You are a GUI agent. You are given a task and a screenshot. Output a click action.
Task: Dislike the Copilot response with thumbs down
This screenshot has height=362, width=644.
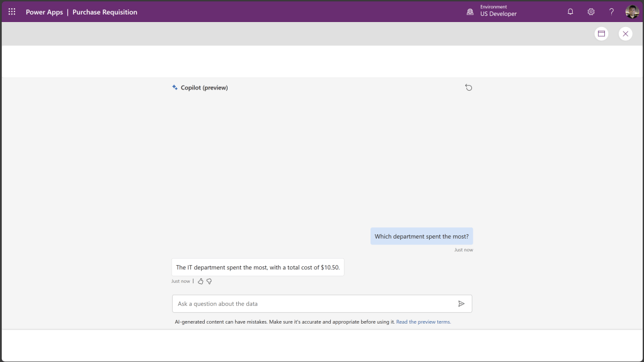209,281
